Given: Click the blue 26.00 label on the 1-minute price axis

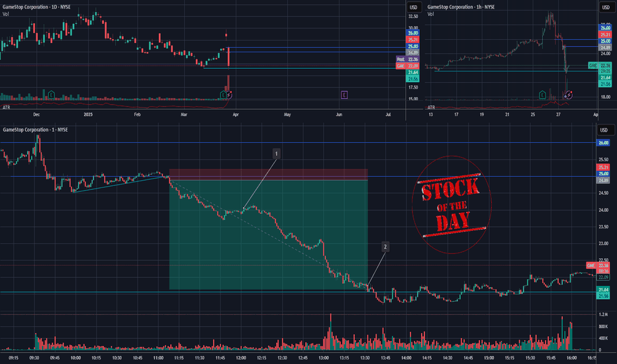Looking at the screenshot, I should 603,143.
